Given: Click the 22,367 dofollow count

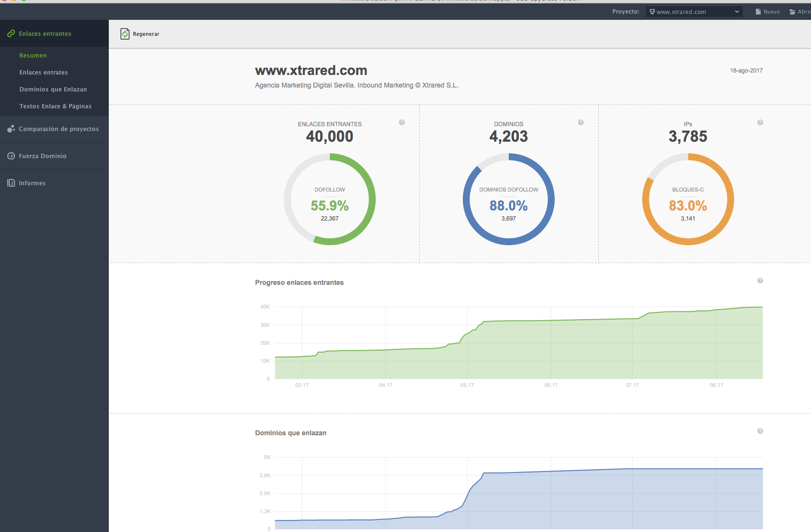Looking at the screenshot, I should 330,219.
